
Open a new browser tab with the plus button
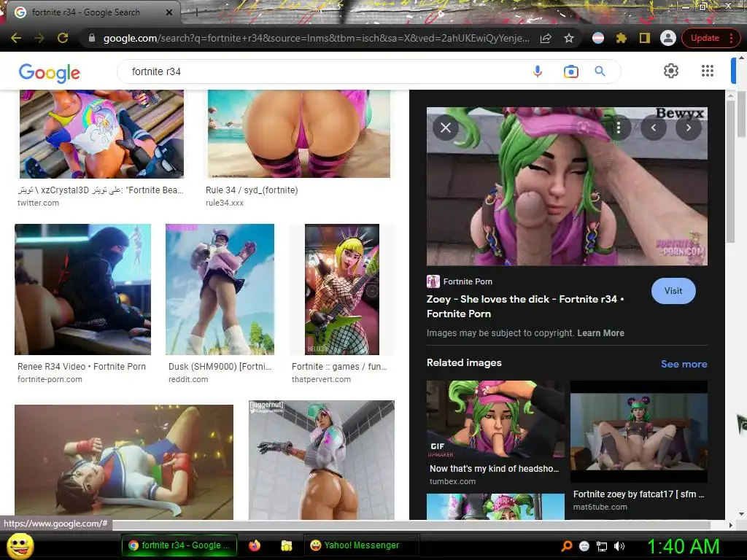click(196, 13)
